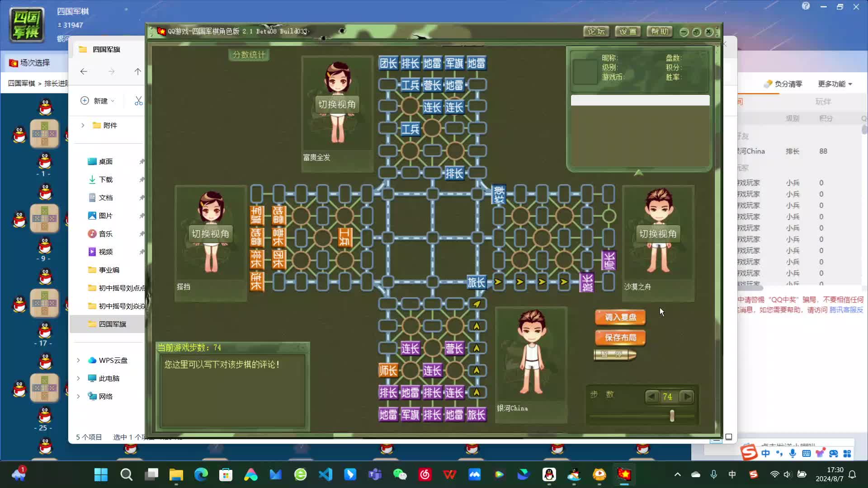Expand the WPS云盘 tree node
868x488 pixels.
point(78,360)
